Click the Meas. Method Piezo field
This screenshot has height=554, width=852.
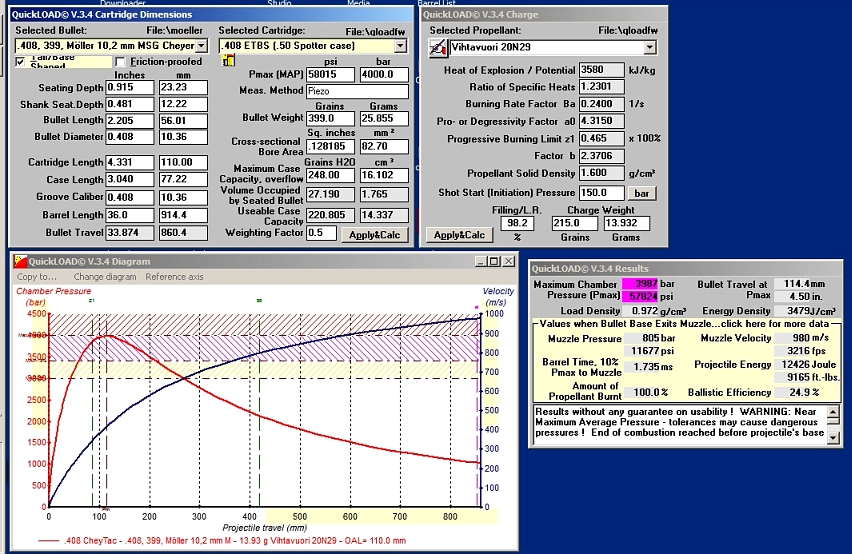point(357,91)
